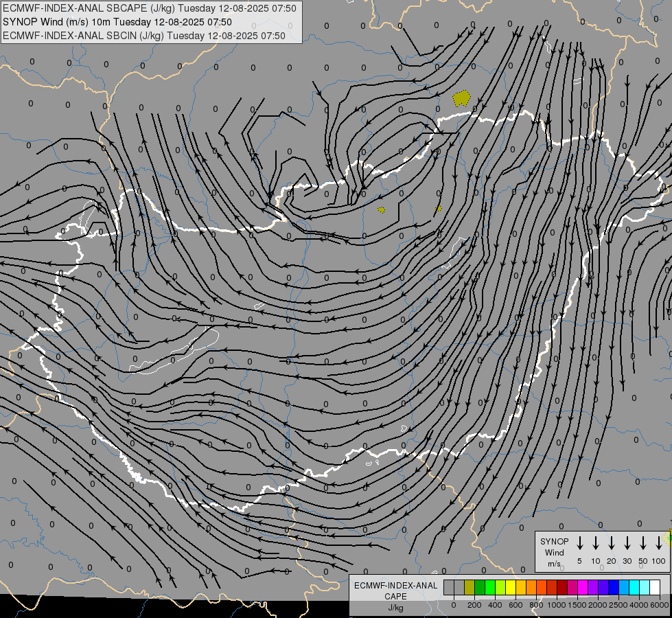Click the 400 value on CAPE scale
The image size is (672, 618).
click(495, 605)
